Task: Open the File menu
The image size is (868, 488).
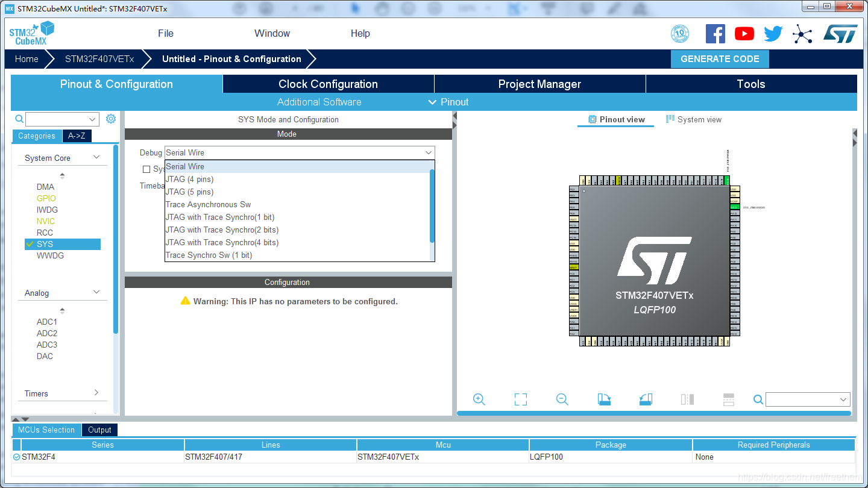Action: point(166,34)
